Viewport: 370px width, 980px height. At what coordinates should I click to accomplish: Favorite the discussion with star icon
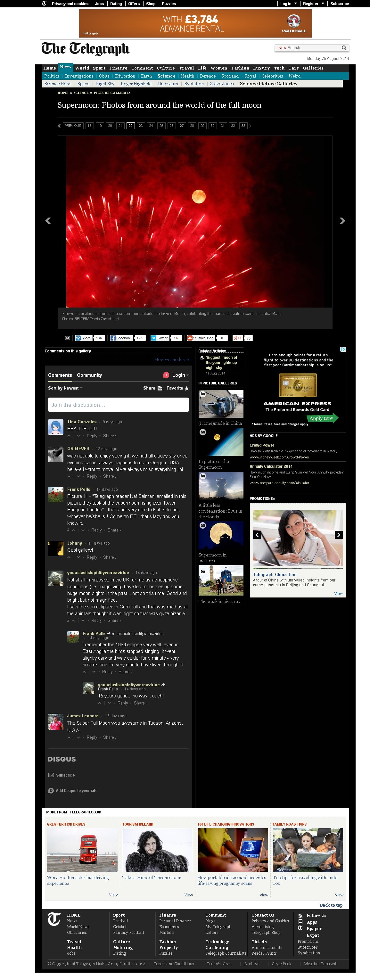point(187,388)
